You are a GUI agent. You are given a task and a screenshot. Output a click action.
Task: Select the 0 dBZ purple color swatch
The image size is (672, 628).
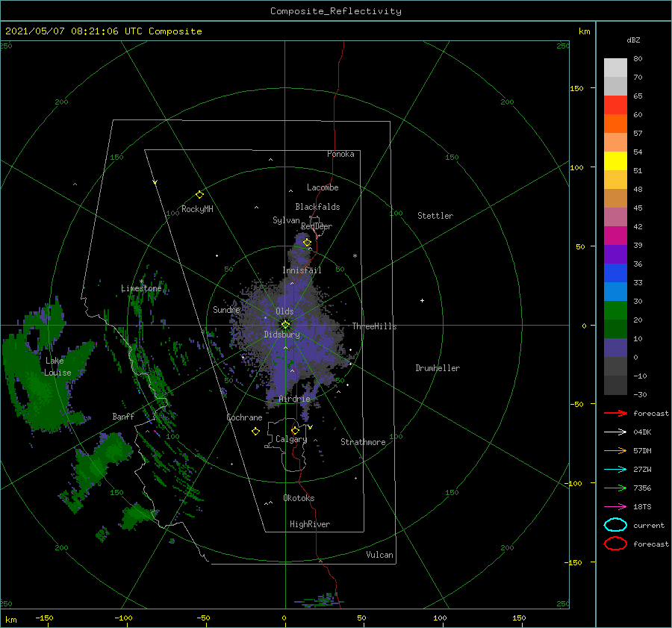coord(615,348)
